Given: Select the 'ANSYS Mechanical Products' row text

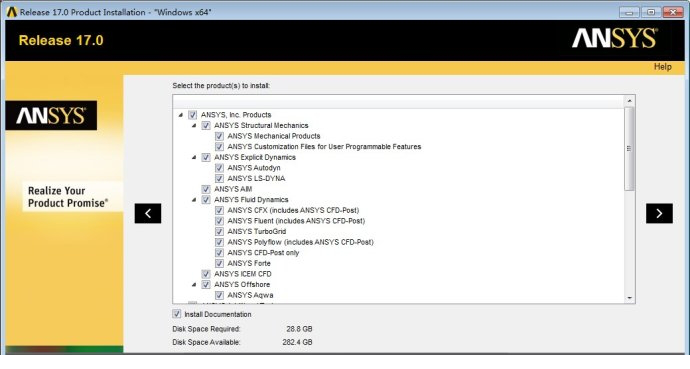Looking at the screenshot, I should coord(274,136).
